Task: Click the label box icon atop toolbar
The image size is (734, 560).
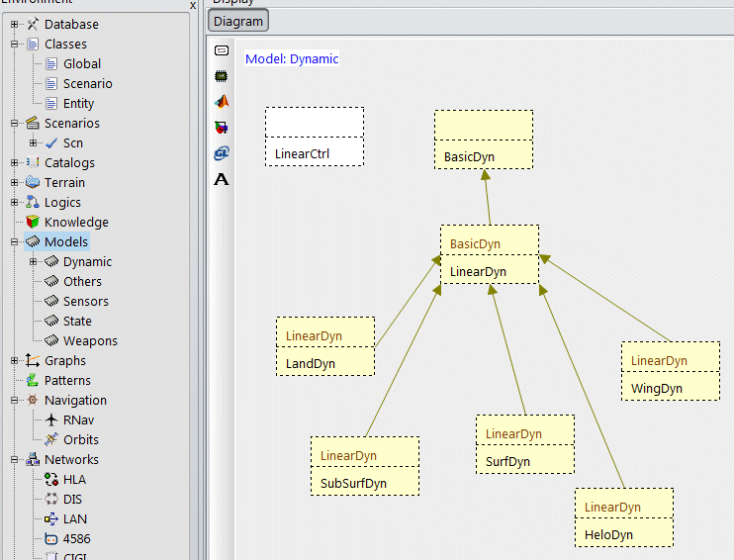Action: [222, 50]
